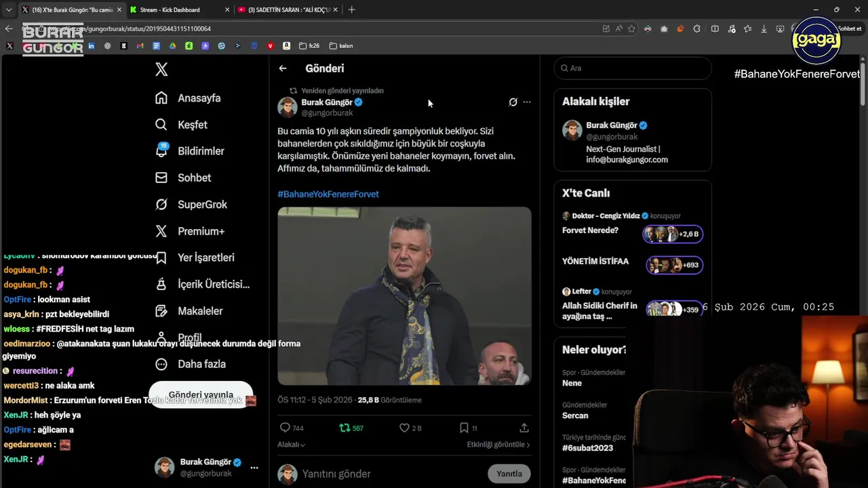Click the read aloud icon in address bar
This screenshot has width=868, height=488.
619,28
